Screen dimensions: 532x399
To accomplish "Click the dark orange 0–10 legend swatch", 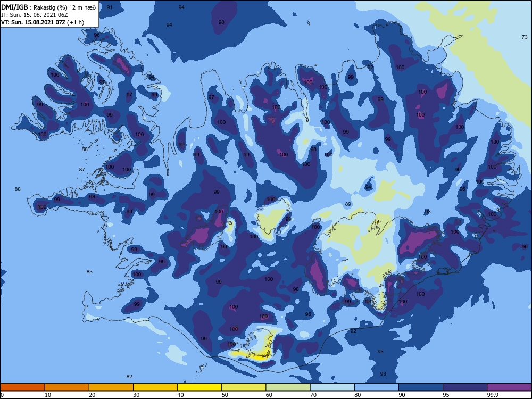I will tap(22, 387).
